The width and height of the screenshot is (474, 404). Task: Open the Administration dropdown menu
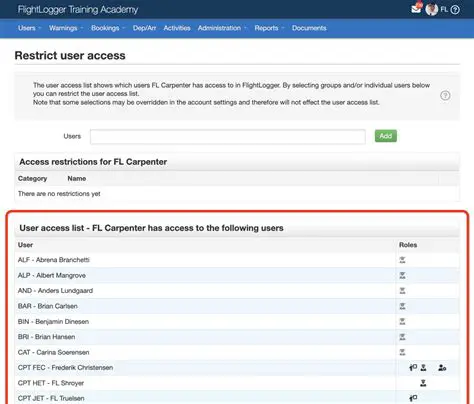(x=222, y=28)
